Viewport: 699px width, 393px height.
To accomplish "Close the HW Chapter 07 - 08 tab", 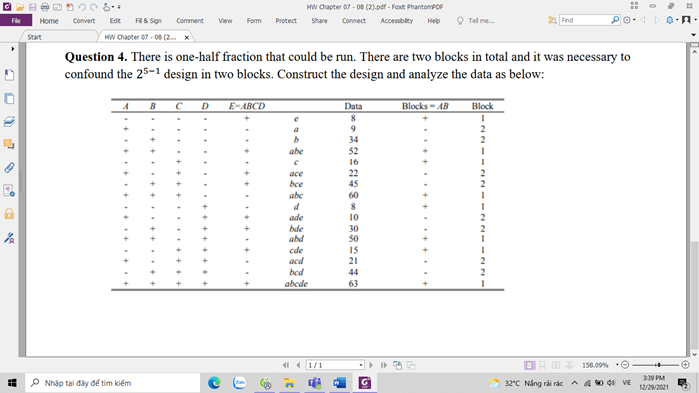I will (187, 37).
